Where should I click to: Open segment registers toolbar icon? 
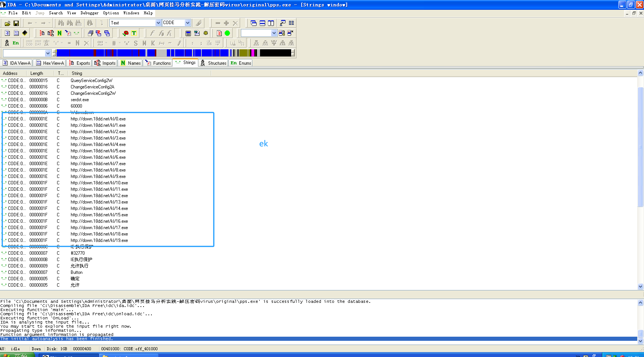pyautogui.click(x=98, y=33)
